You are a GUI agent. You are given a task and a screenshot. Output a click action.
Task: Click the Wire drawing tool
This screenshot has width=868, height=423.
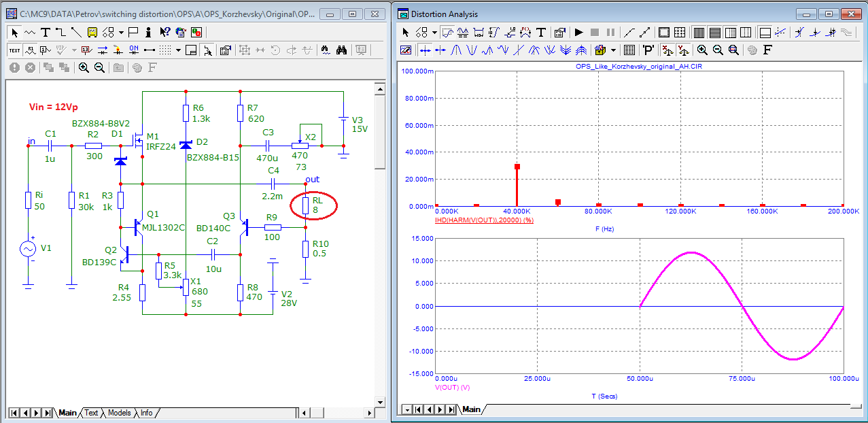click(x=60, y=32)
